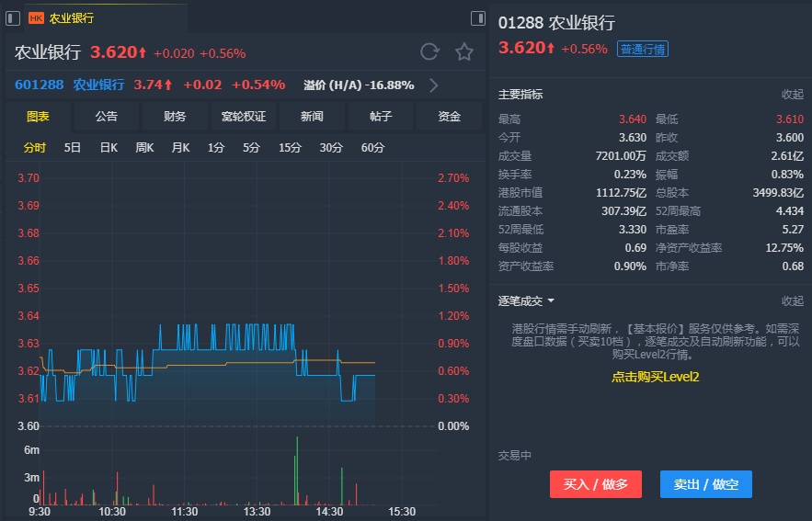The height and width of the screenshot is (521, 812).
Task: Select the 日K chart period
Action: point(109,148)
